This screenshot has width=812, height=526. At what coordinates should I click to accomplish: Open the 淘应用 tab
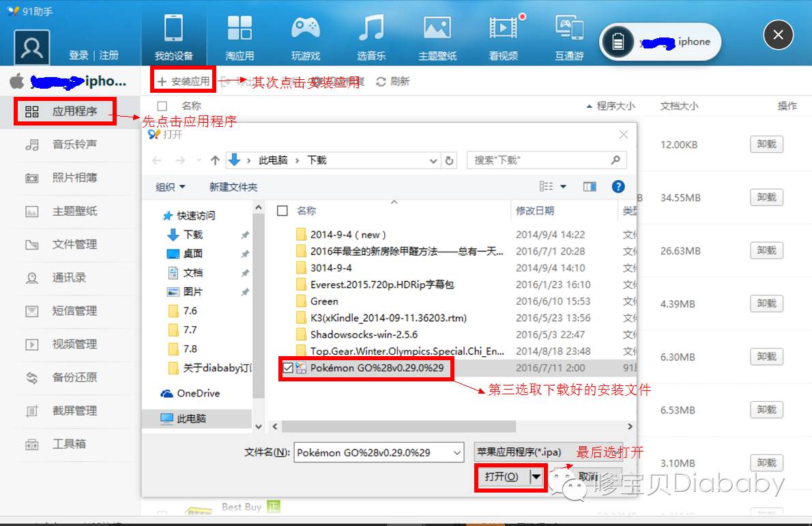coord(240,38)
